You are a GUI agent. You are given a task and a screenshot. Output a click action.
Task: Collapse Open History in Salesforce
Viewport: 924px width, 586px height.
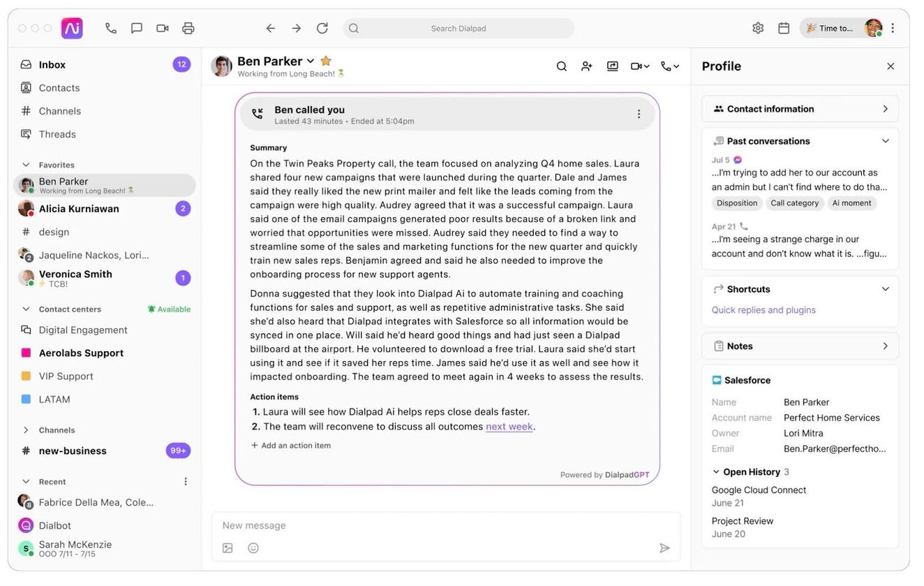click(716, 472)
